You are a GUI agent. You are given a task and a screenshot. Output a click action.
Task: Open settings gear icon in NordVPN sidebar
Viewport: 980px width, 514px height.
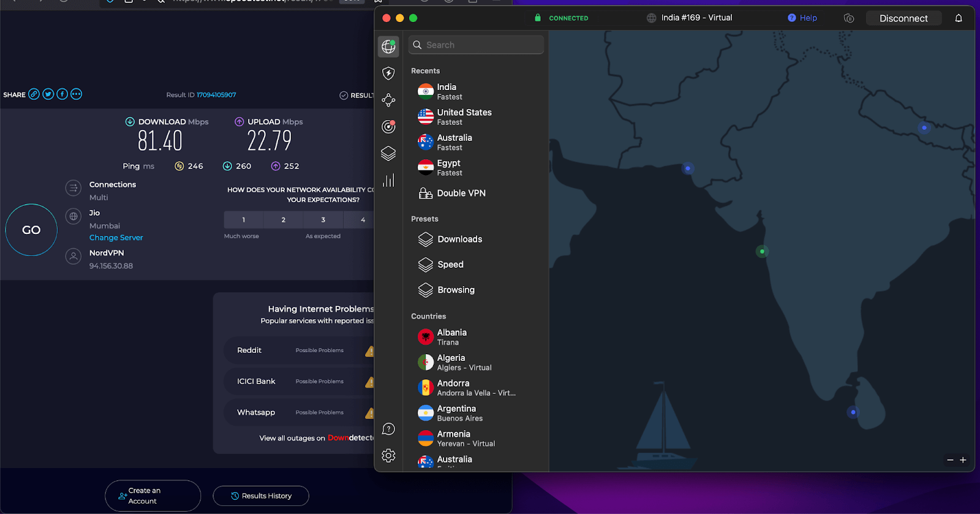tap(388, 456)
